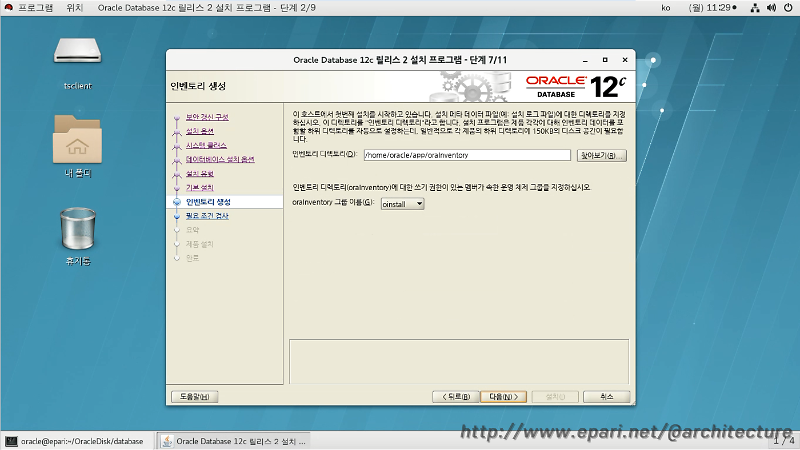Maximize the Oracle installer window

pyautogui.click(x=605, y=60)
